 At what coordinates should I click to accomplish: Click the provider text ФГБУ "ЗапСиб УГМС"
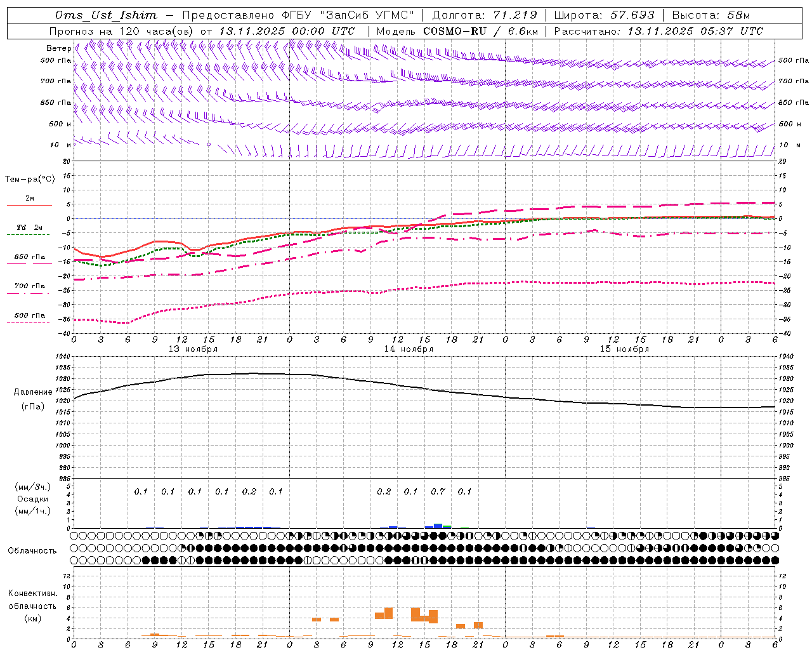click(x=348, y=15)
